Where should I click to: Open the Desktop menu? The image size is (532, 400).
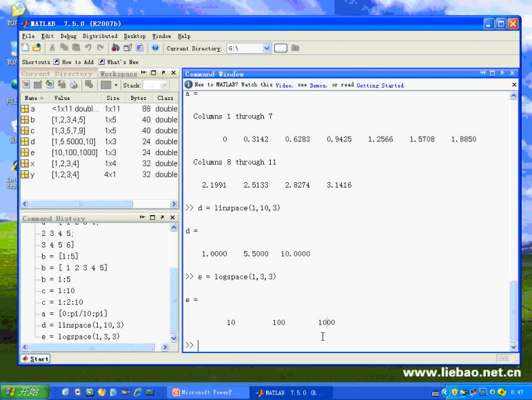[x=134, y=36]
